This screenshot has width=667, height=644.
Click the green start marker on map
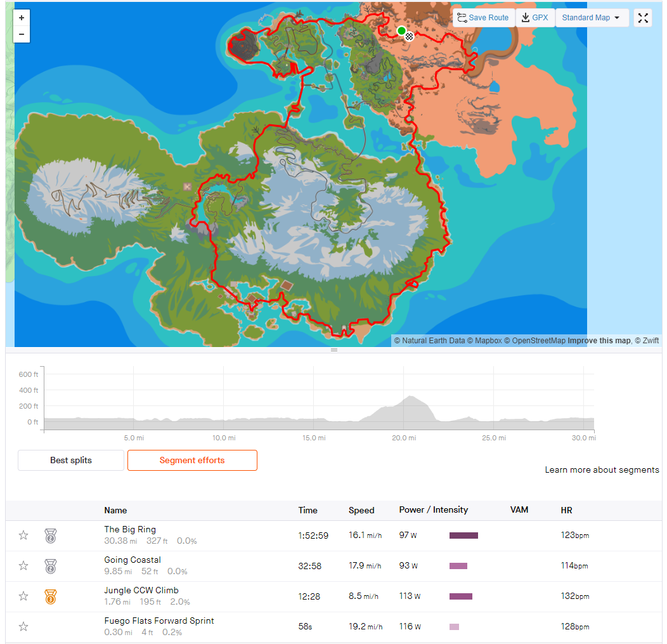click(401, 30)
